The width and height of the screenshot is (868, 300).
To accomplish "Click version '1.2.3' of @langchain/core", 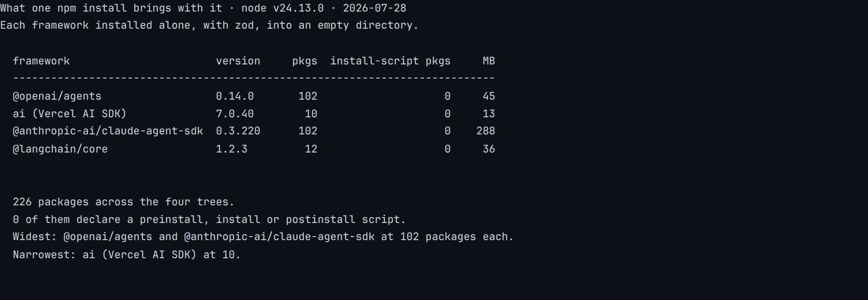I will point(232,149).
